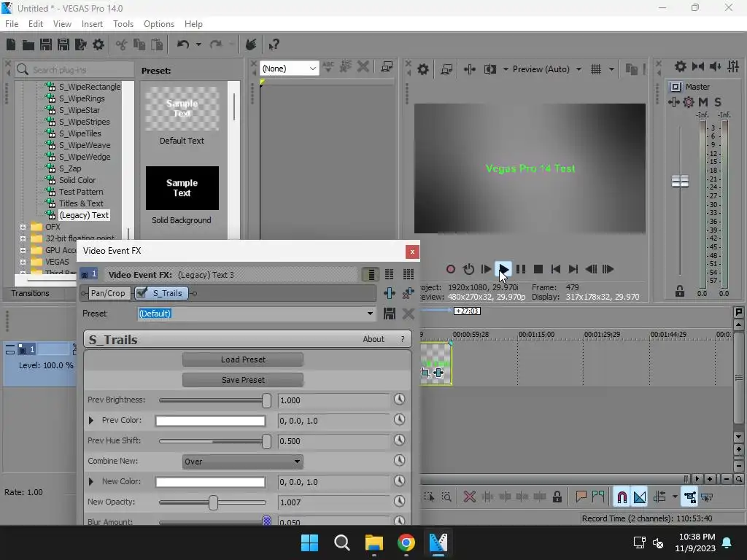Click the Load Preset button
This screenshot has height=560, width=747.
click(x=243, y=360)
